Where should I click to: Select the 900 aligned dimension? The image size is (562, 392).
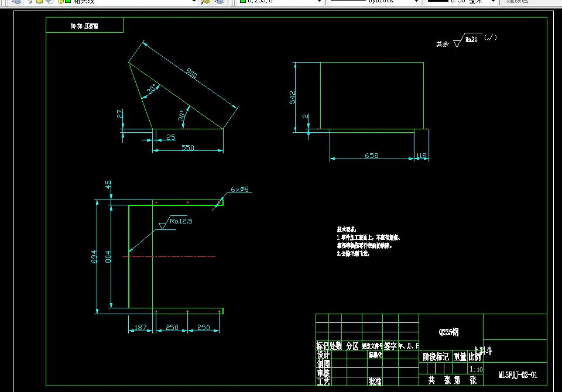[x=191, y=73]
